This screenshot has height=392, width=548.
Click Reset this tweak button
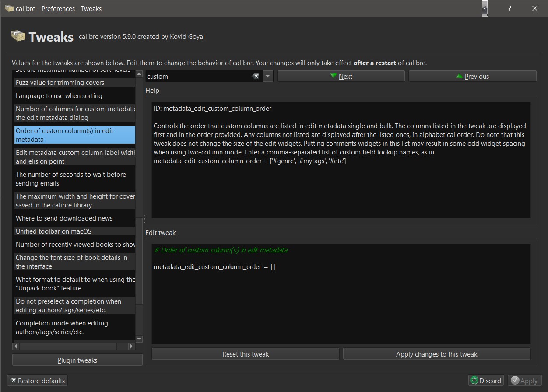tap(246, 354)
